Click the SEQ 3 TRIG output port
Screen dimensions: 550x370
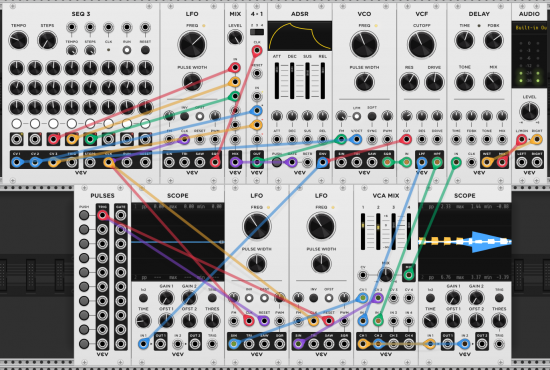(72, 162)
